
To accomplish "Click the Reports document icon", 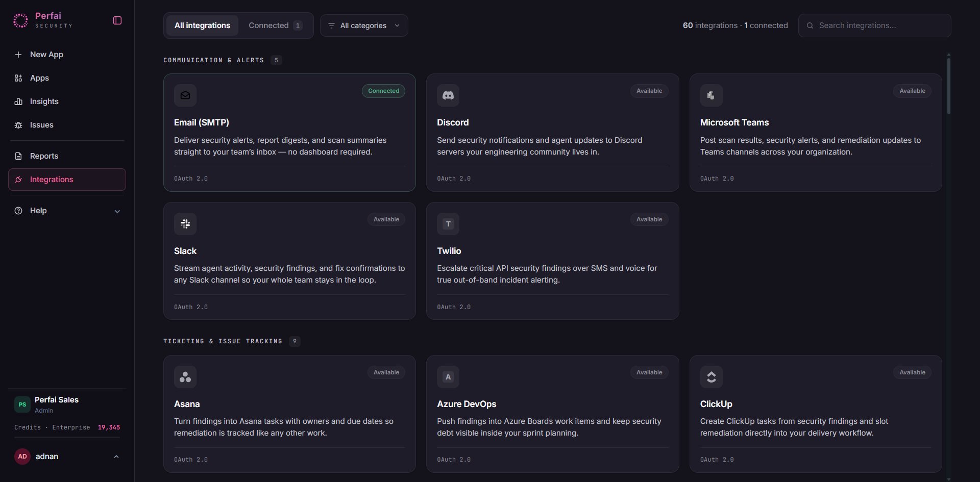I will click(x=18, y=156).
